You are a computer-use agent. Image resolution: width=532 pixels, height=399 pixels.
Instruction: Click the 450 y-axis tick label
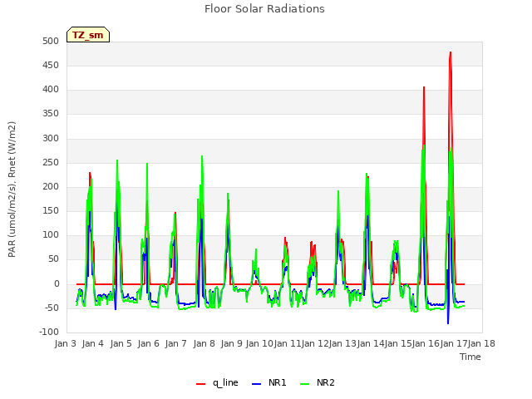[51, 65]
